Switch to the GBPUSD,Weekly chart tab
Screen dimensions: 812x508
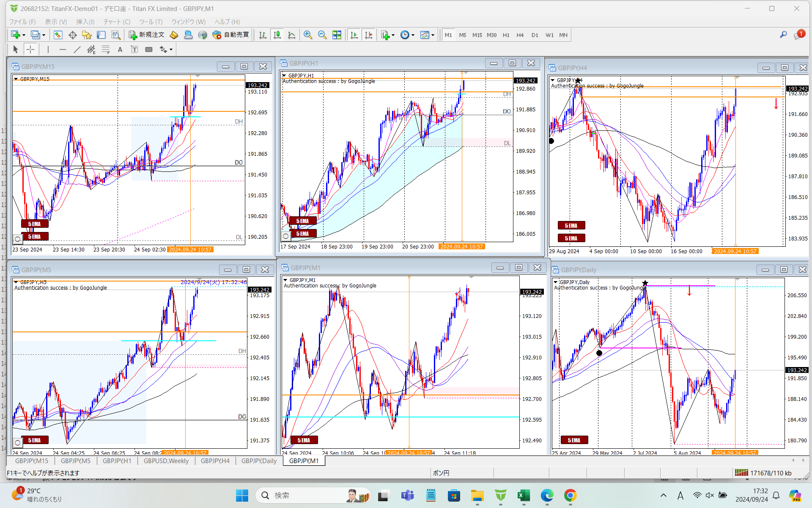[x=166, y=461]
